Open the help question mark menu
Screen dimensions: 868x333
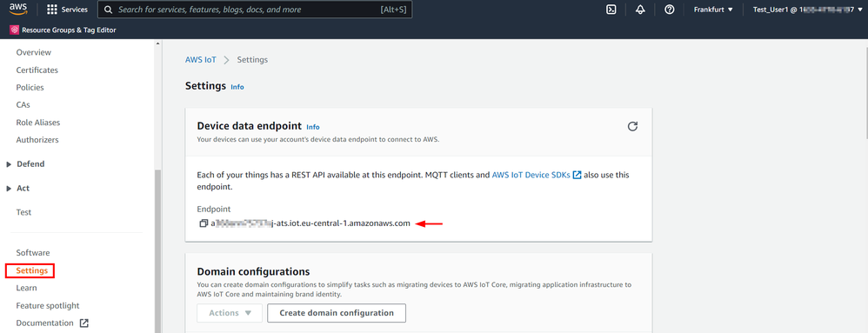click(x=670, y=10)
